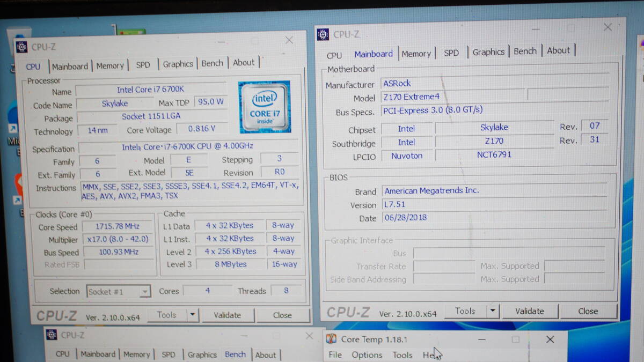Screen dimensions: 644x362
Task: Click the Max TDP value 95.0 W
Action: [210, 102]
